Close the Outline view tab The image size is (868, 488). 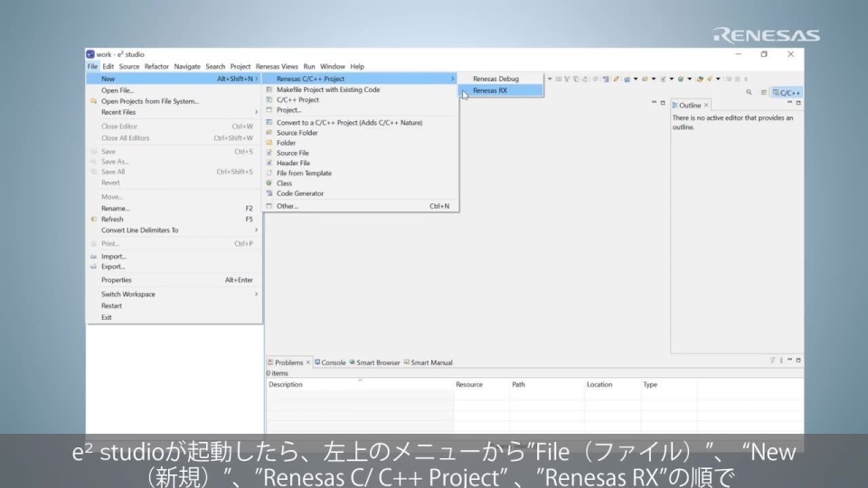(706, 106)
